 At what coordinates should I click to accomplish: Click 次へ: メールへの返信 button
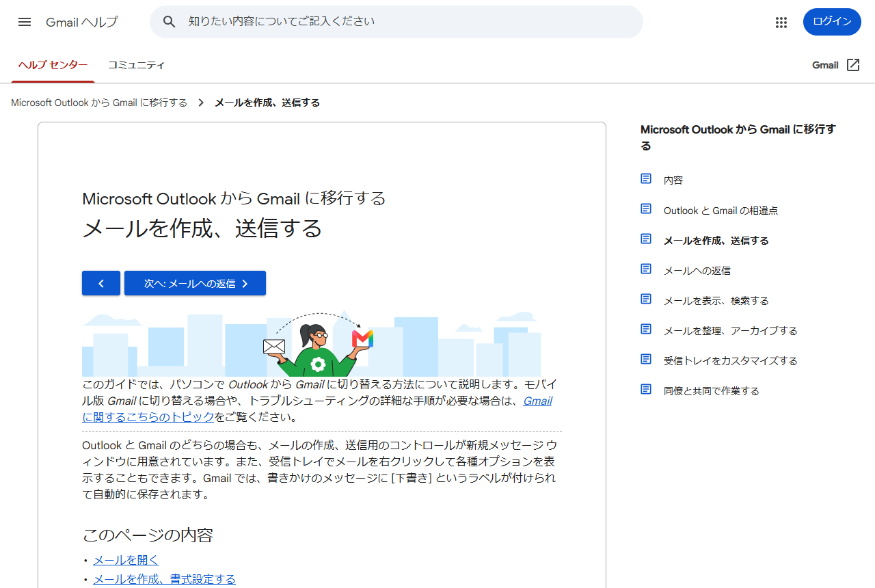[195, 283]
